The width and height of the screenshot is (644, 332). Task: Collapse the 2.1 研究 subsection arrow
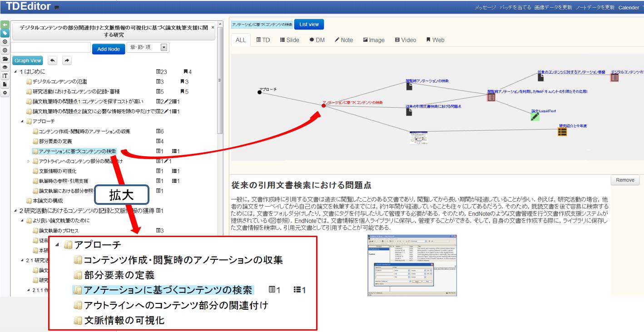[22, 260]
